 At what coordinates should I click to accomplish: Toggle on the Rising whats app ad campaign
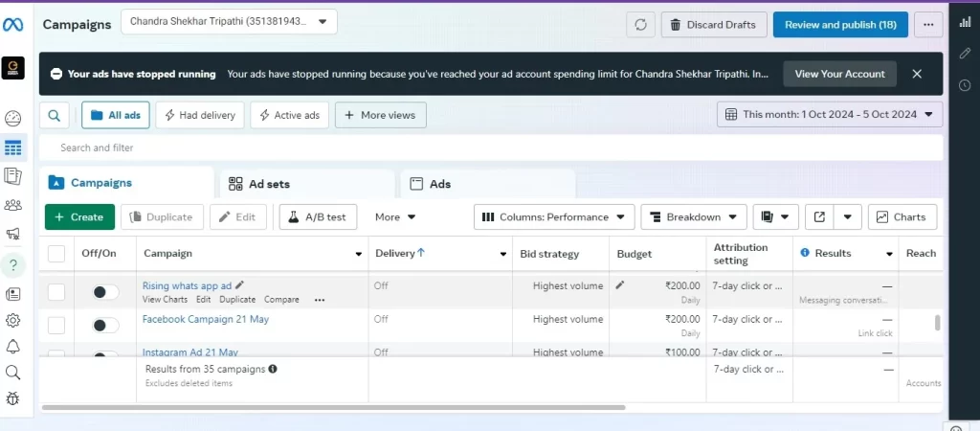click(104, 292)
